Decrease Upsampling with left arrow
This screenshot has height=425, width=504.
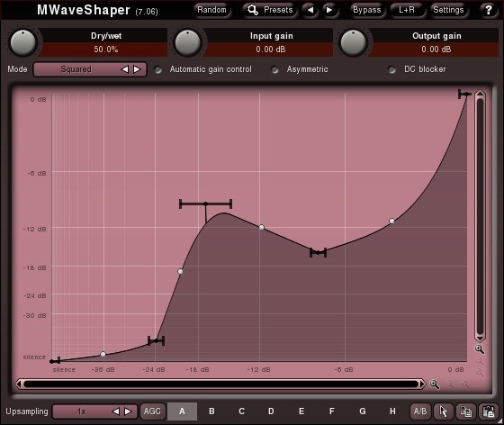(116, 411)
